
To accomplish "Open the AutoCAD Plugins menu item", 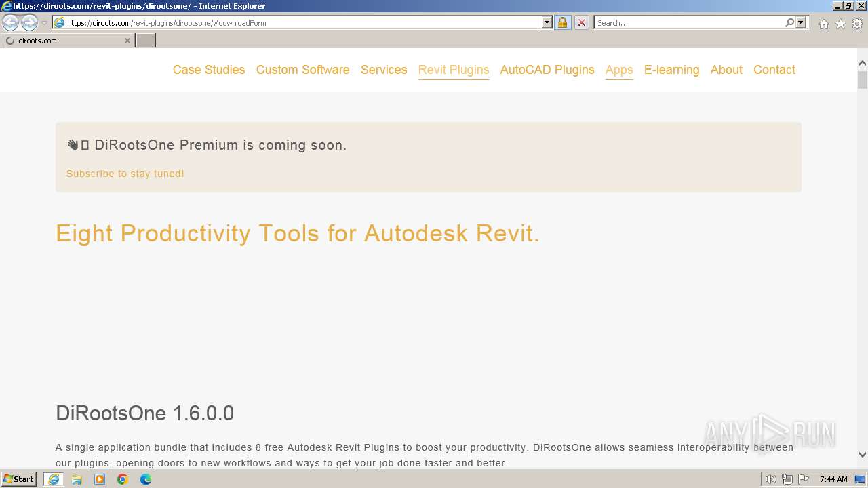I will 547,70.
